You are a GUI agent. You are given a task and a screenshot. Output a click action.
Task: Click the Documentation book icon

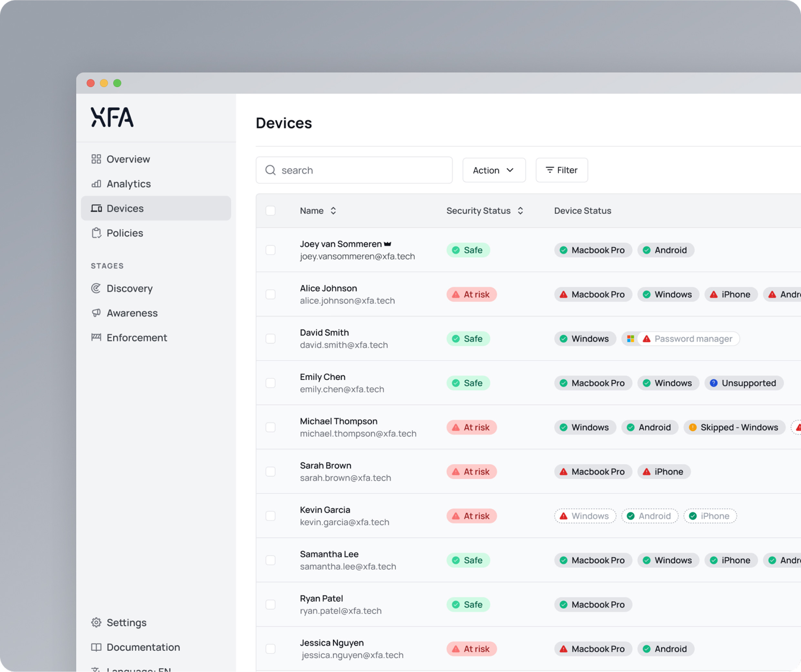tap(97, 647)
